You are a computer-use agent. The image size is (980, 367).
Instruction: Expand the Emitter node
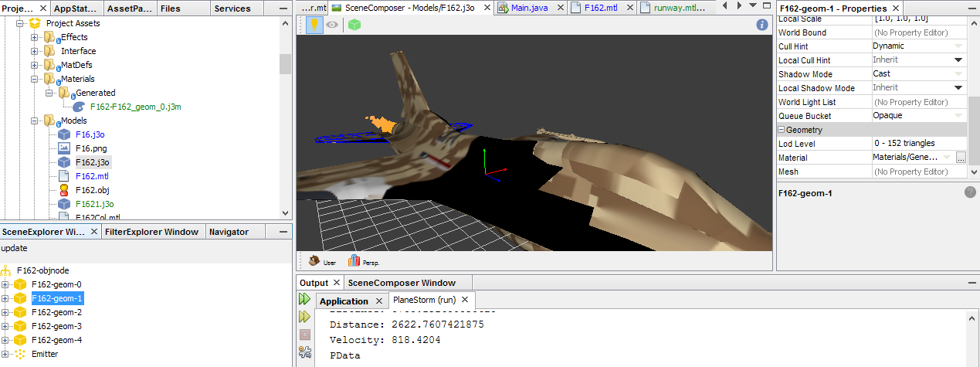5,354
